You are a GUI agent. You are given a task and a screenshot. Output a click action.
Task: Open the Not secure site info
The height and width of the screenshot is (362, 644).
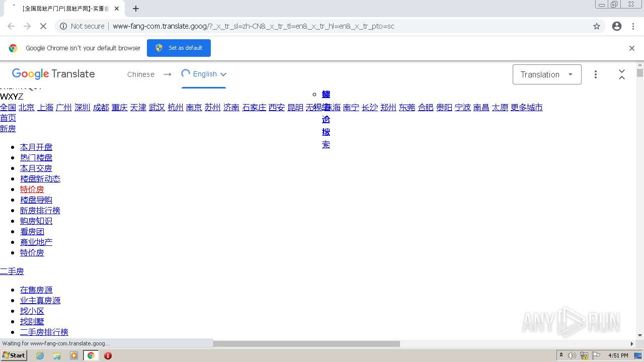tap(82, 26)
